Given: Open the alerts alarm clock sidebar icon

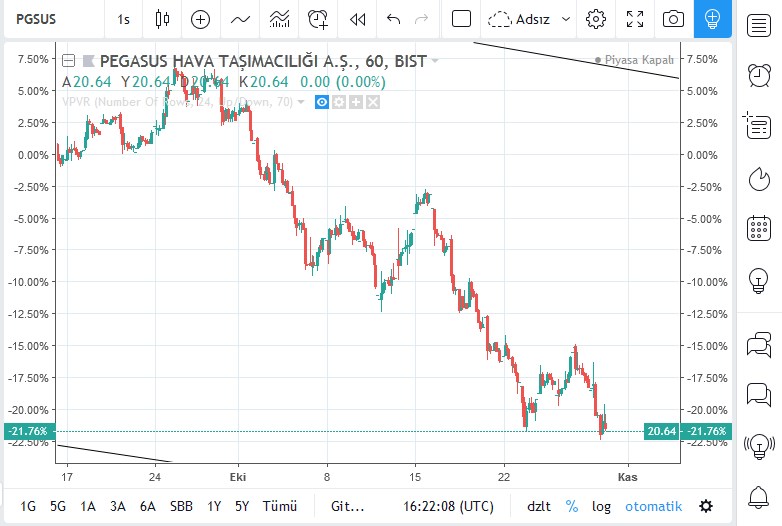Looking at the screenshot, I should click(759, 75).
